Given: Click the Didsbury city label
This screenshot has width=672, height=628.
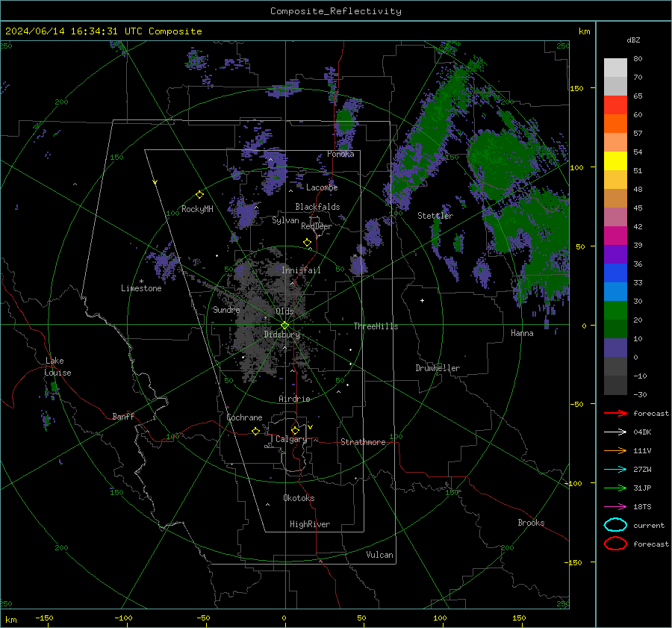Looking at the screenshot, I should [x=281, y=335].
